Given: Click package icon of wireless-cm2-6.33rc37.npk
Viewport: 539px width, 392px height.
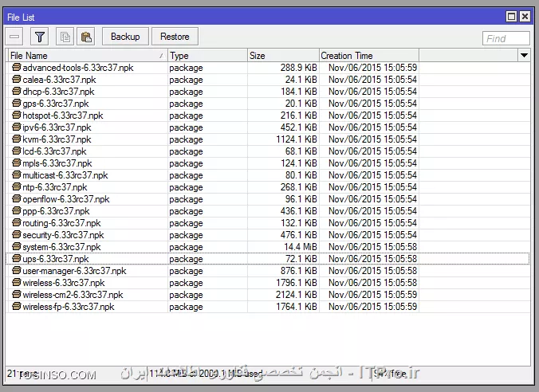Looking at the screenshot, I should pos(16,294).
